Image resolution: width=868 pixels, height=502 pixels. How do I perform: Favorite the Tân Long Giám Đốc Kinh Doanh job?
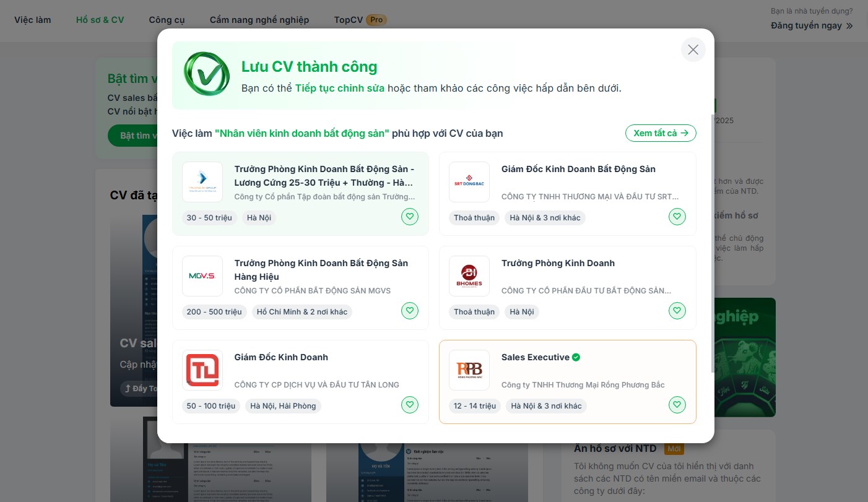(410, 405)
